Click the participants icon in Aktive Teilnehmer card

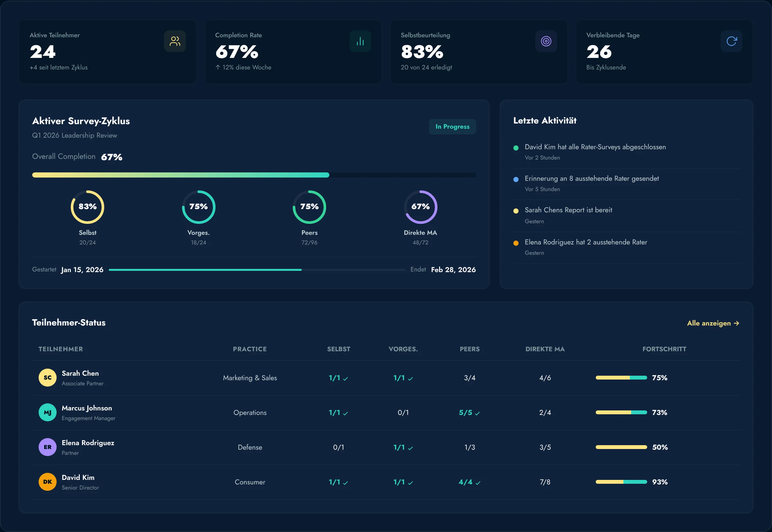(x=175, y=41)
